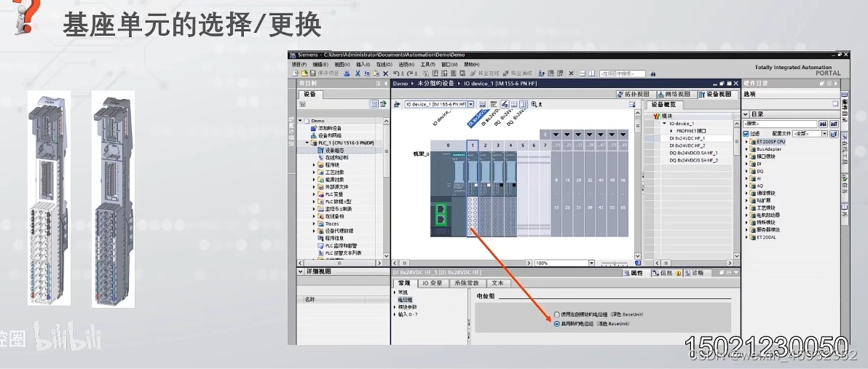Click the zoom magnifier icon in device view
Viewport: 868px width, 369px height.
pos(534,104)
